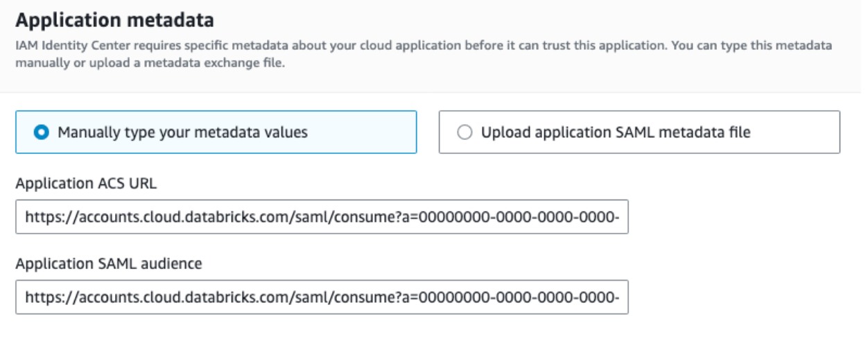The image size is (868, 339).
Task: Place cursor at start of ACS URL text
Action: pos(26,219)
